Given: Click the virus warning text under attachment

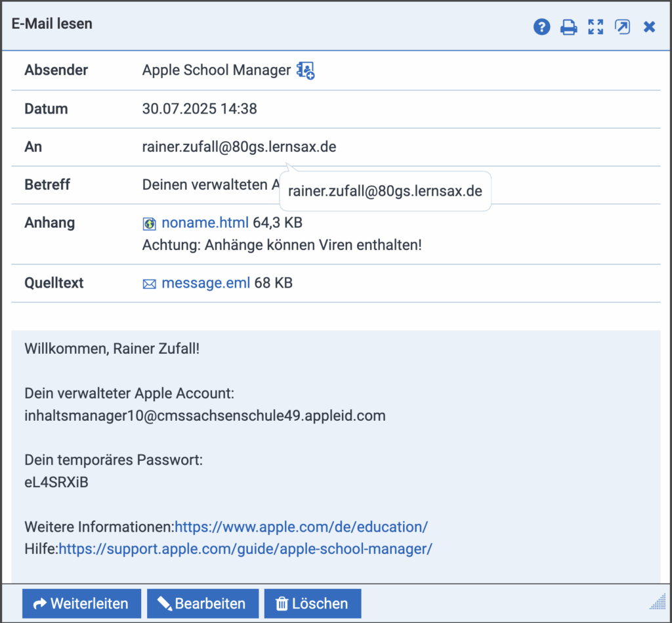Looking at the screenshot, I should point(282,246).
